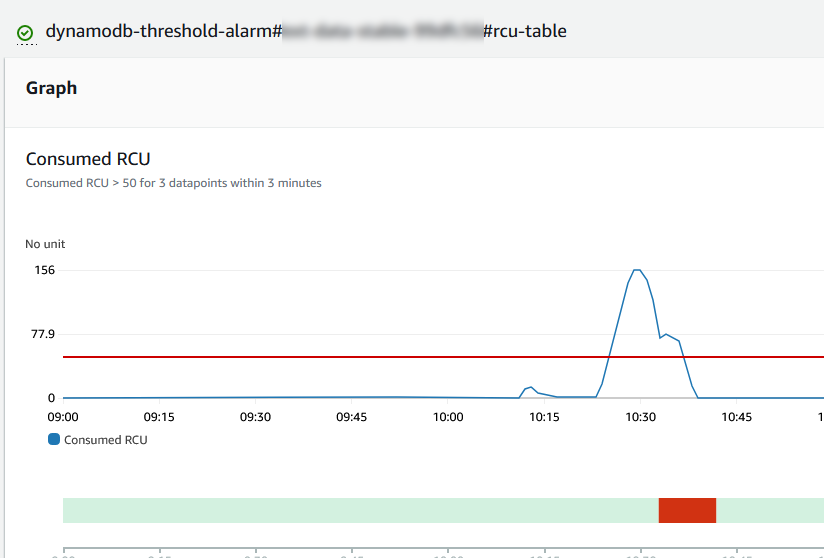Click the Consumed RCU chart title

tap(88, 159)
